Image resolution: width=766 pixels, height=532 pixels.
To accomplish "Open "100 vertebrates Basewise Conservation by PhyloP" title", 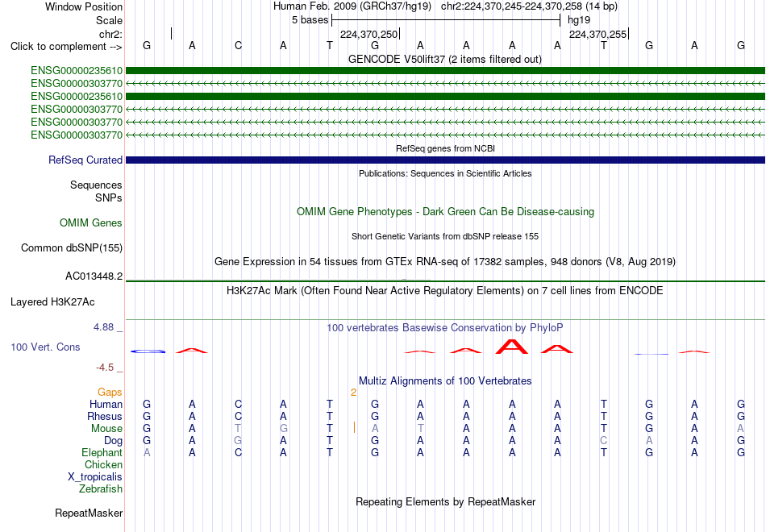I will [445, 328].
